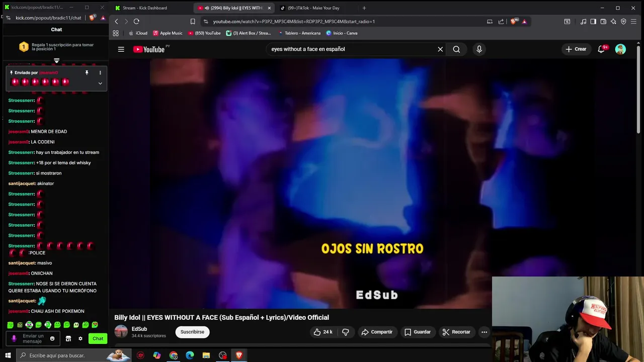Image resolution: width=644 pixels, height=362 pixels.
Task: Mute the Billy Idol tab audio
Action: point(207,8)
